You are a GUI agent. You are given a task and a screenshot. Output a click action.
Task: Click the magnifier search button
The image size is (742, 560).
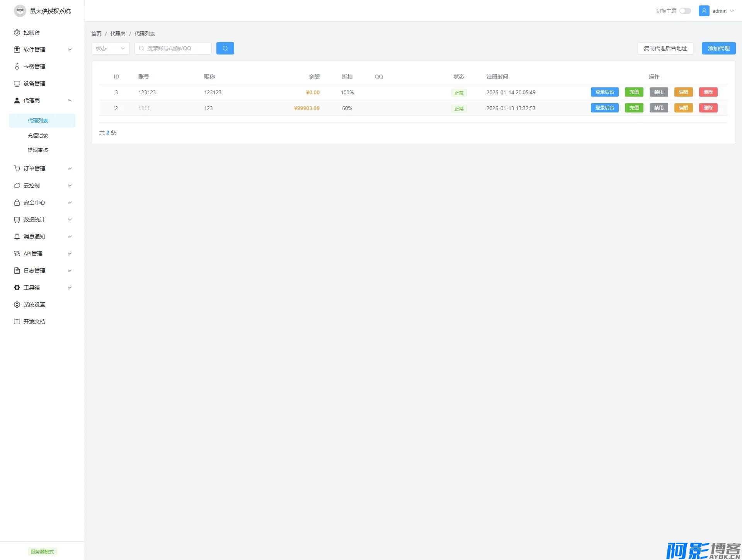[x=225, y=48]
